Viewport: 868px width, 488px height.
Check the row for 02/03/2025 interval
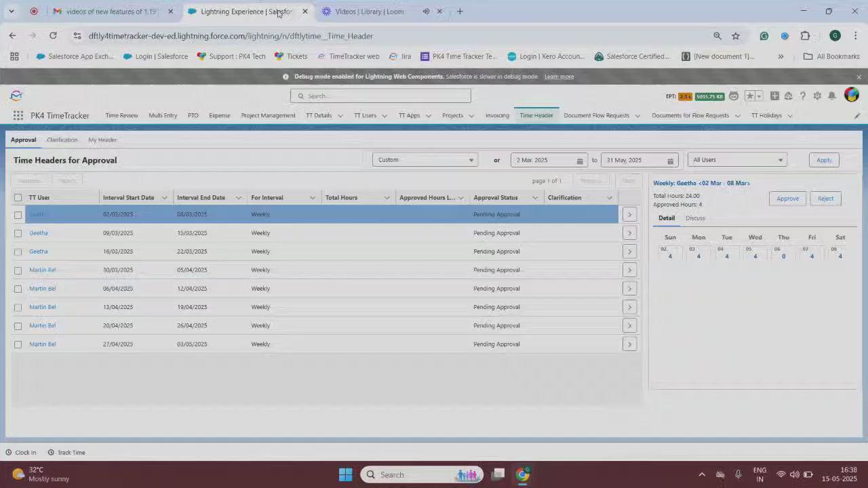click(18, 215)
